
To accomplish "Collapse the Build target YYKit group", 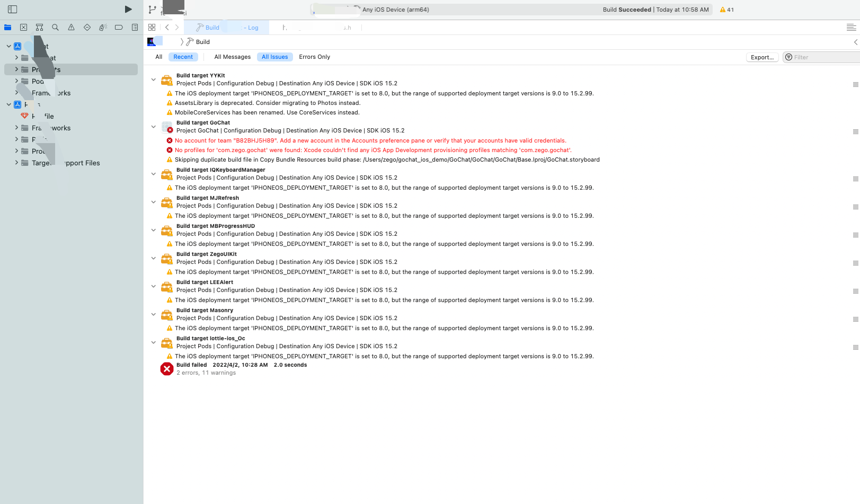I will pos(154,79).
